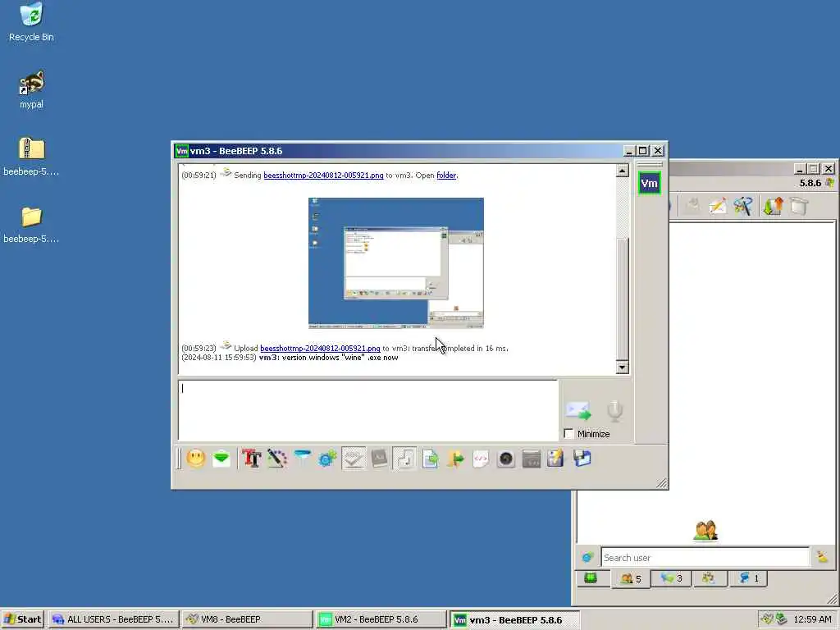
Task: Enable the Minimize checkbox
Action: tap(569, 434)
